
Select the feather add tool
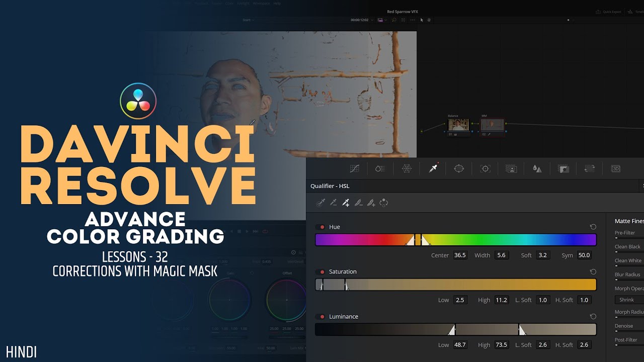(371, 203)
